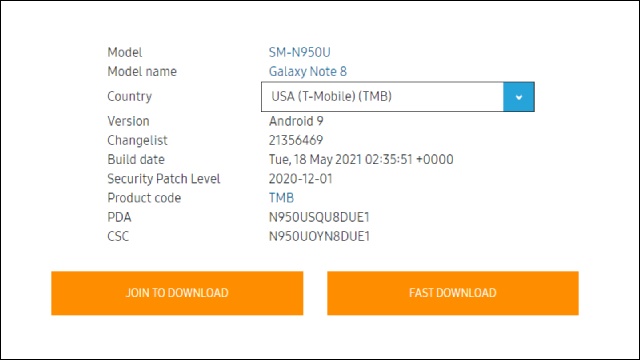Click the Security Patch Level label

click(x=164, y=179)
